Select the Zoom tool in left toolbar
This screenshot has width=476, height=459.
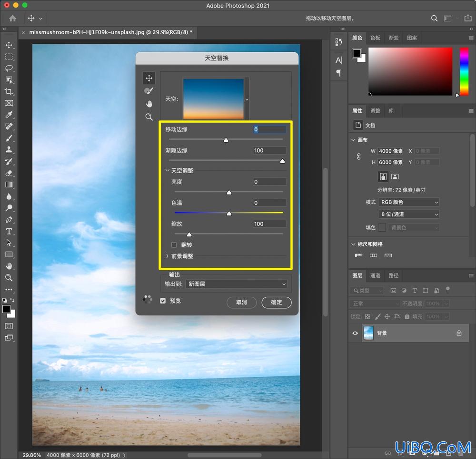pos(9,278)
